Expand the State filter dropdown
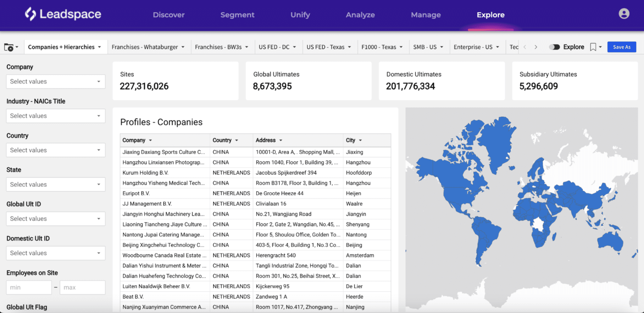 (x=55, y=184)
